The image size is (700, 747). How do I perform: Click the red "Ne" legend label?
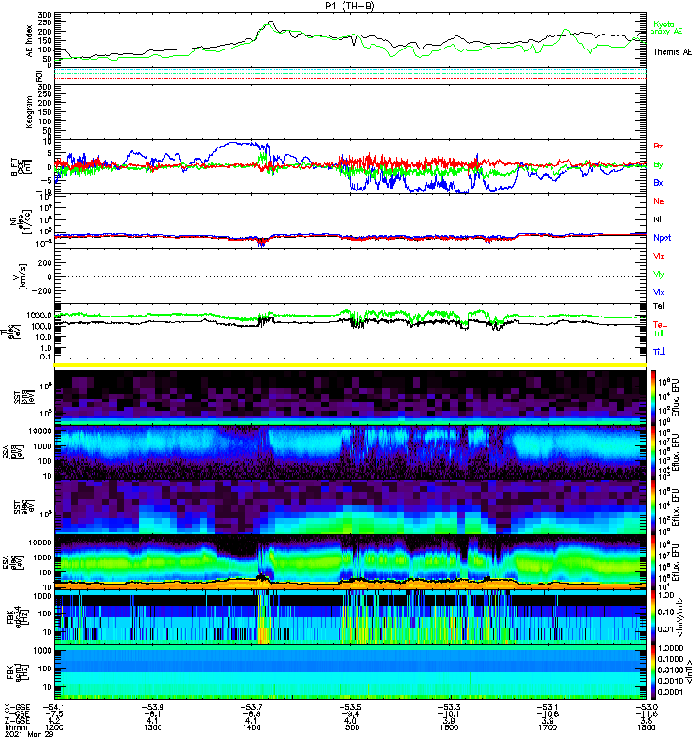pyautogui.click(x=659, y=201)
